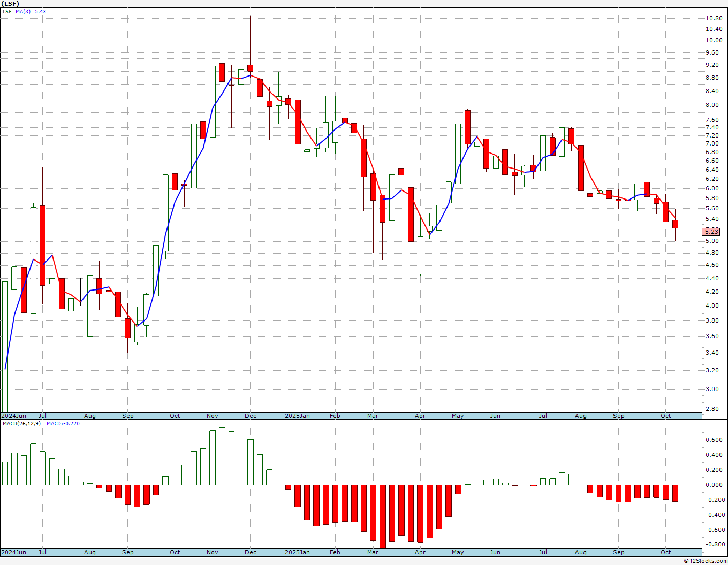Click the MA(3) indicator label

click(24, 11)
